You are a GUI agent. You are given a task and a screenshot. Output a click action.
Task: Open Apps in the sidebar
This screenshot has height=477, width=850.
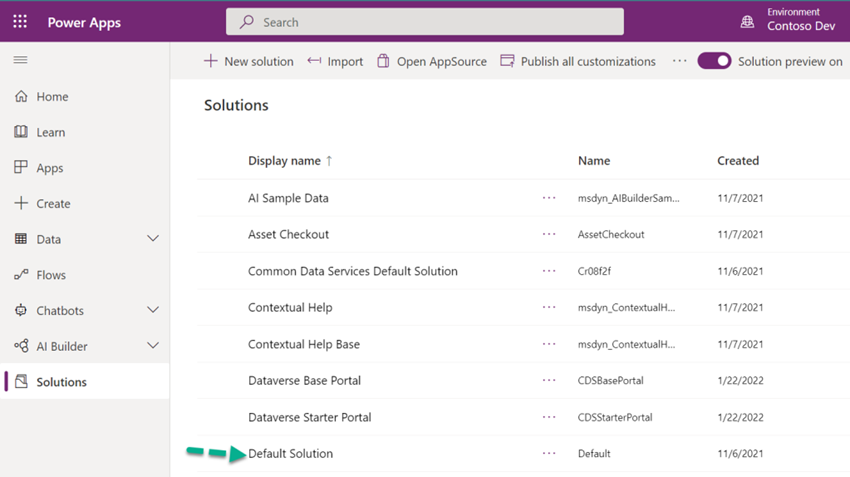50,168
